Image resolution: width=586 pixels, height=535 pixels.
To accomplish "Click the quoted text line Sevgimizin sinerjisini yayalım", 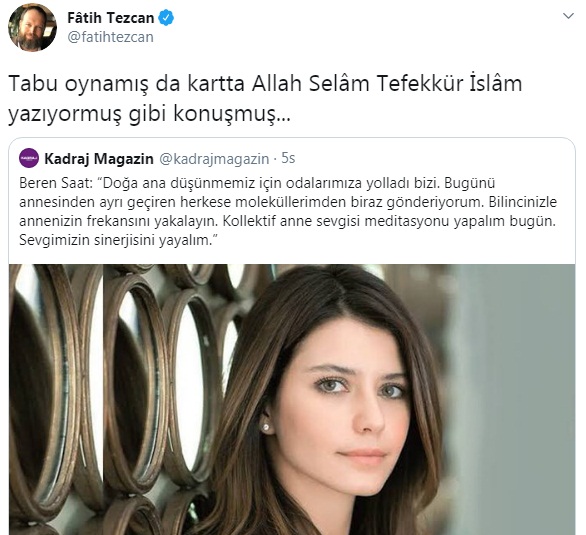I will click(116, 240).
